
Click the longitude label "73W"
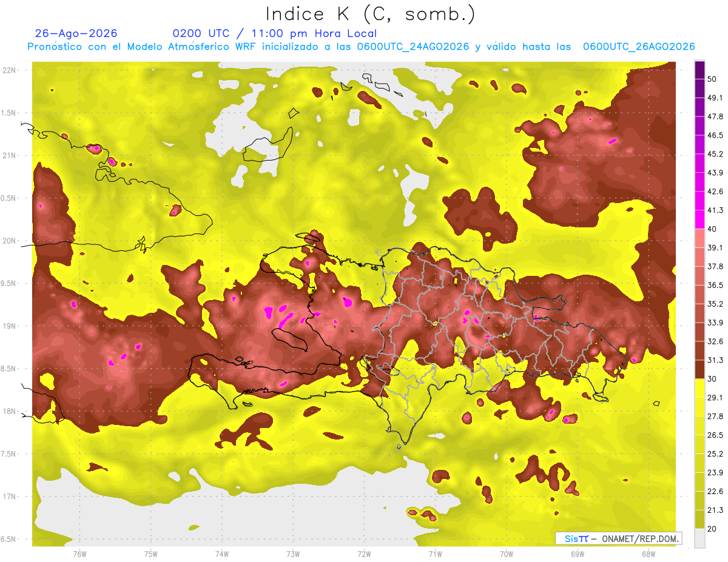[293, 554]
